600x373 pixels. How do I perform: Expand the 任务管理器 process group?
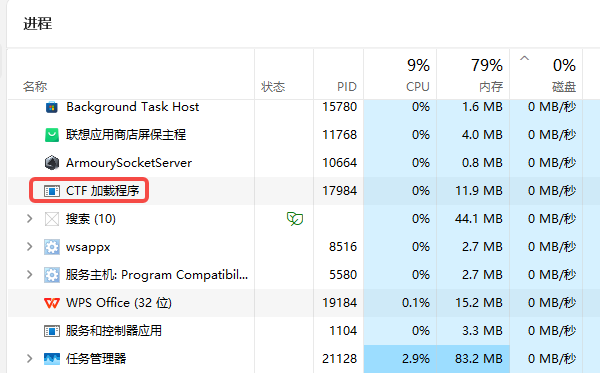coord(29,359)
